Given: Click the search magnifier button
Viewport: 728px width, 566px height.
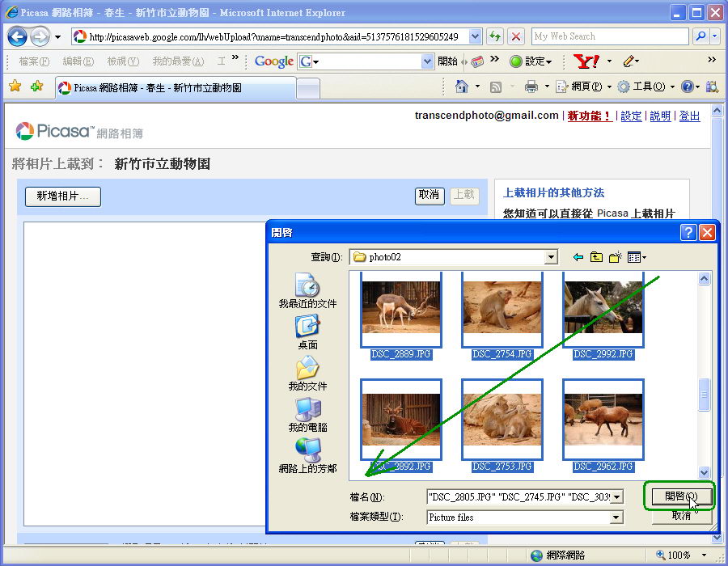Looking at the screenshot, I should click(x=700, y=36).
